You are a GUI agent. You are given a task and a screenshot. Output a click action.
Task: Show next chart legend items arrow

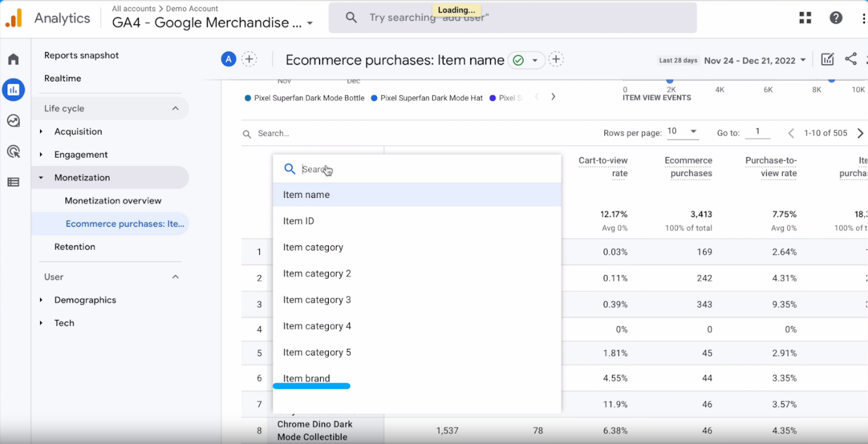553,96
